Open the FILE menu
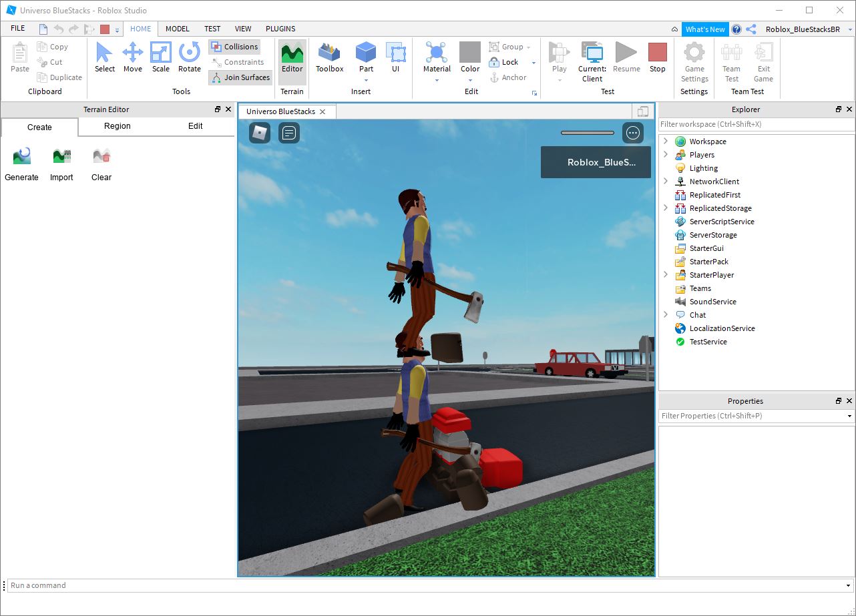This screenshot has height=616, width=856. tap(18, 29)
